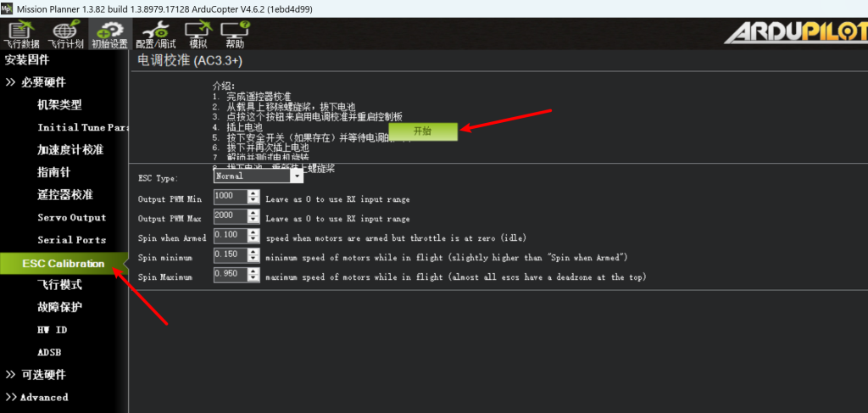
Task: Click the ArduPilot logo
Action: [795, 34]
